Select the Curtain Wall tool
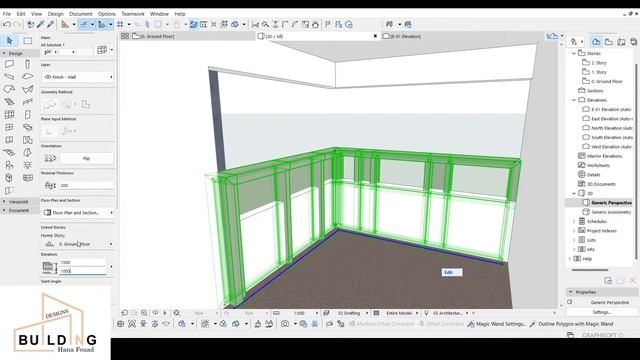This screenshot has height=360, width=640. click(9, 115)
